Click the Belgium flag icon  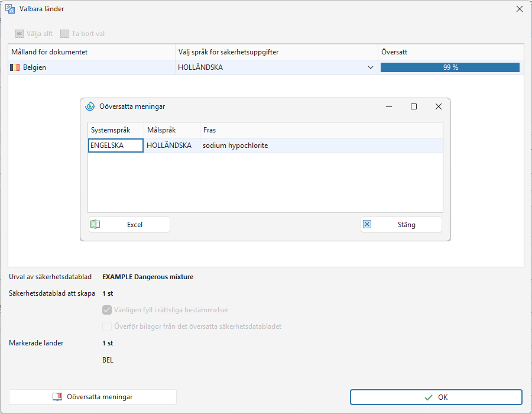pyautogui.click(x=15, y=67)
